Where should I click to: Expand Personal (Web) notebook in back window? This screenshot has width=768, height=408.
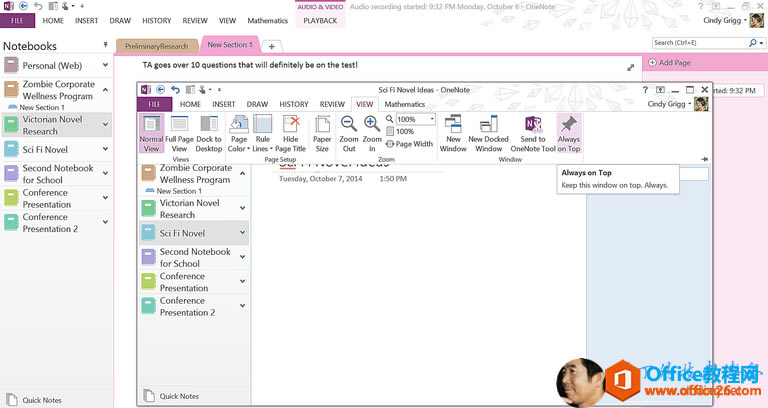pos(105,65)
